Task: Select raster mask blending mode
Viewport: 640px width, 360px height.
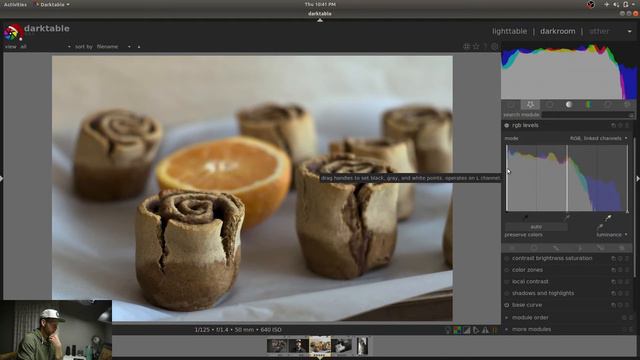Action: [622, 248]
